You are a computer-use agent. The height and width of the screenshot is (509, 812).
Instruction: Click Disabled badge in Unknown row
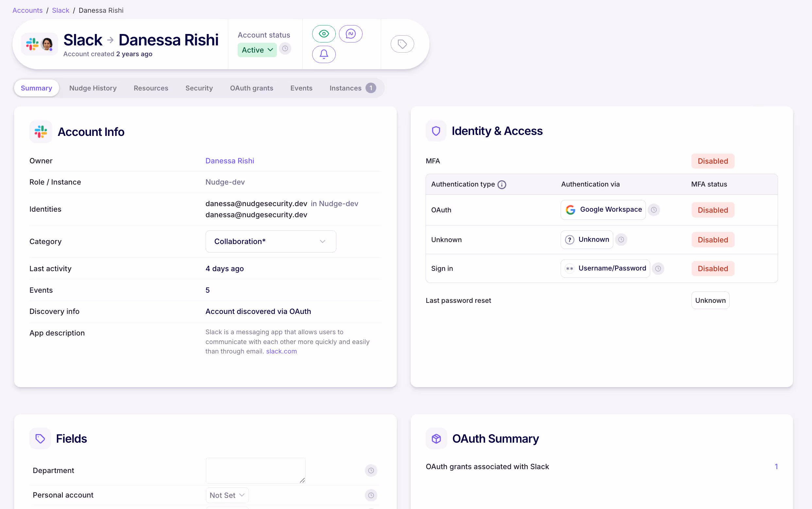[x=712, y=240]
